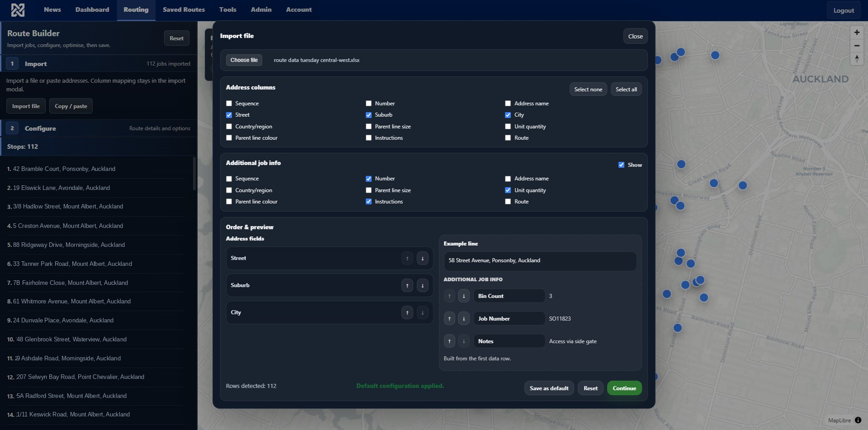
Task: Select stop 88 Ridgeway Drive, Morningside
Action: 96,245
